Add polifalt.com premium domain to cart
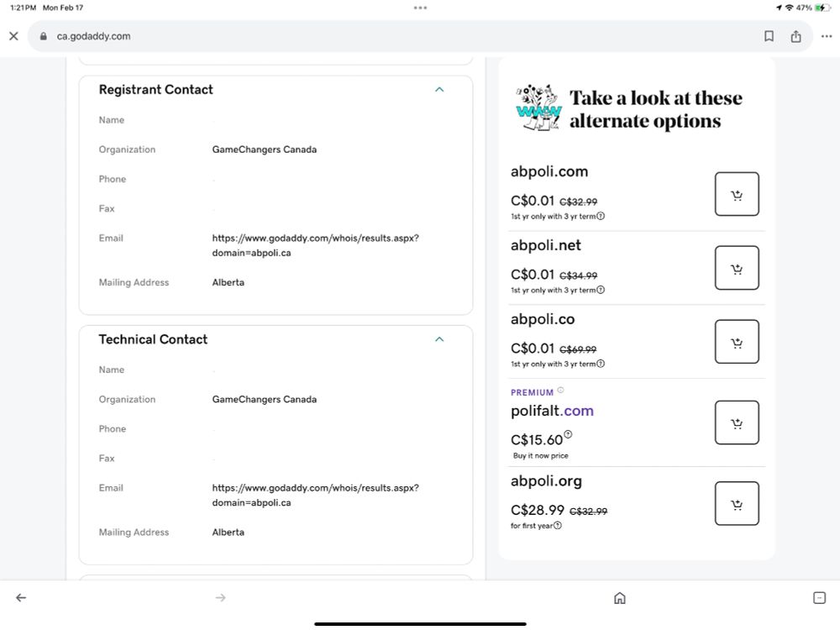Image resolution: width=840 pixels, height=630 pixels. click(x=737, y=423)
